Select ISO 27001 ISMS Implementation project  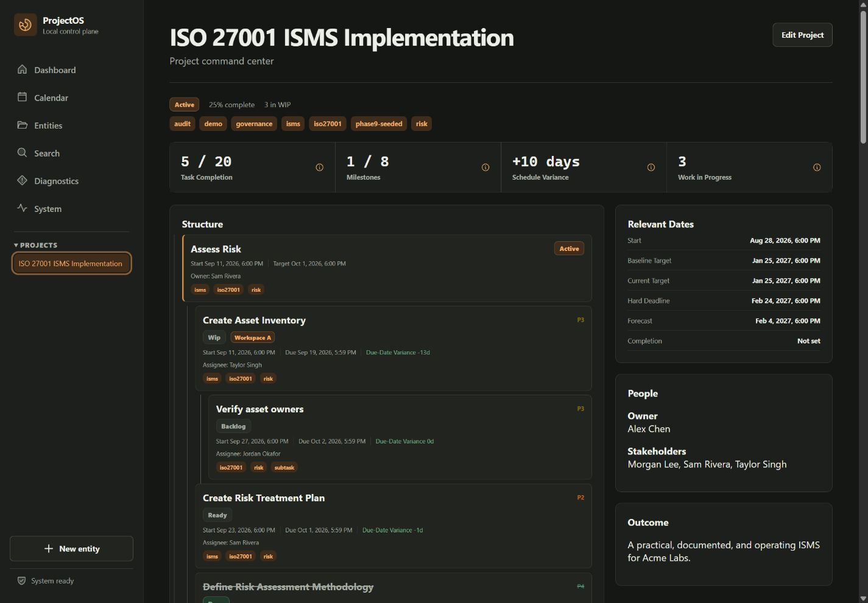tap(71, 264)
